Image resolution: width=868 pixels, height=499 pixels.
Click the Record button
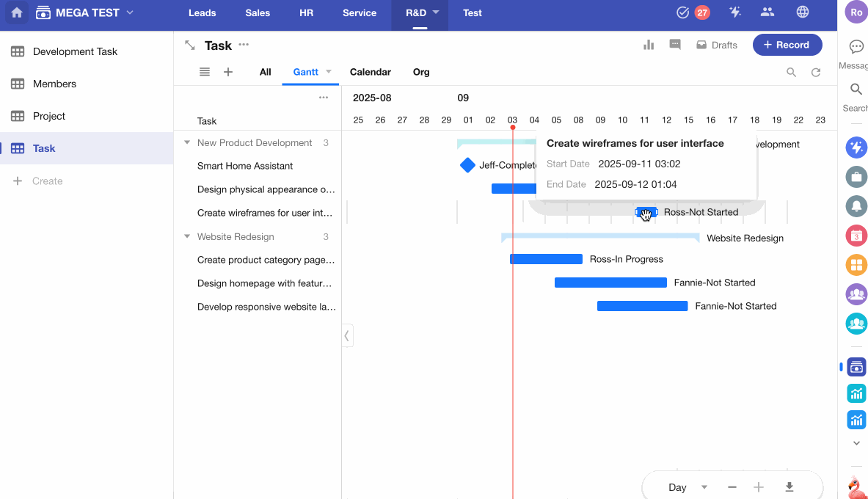(x=787, y=45)
